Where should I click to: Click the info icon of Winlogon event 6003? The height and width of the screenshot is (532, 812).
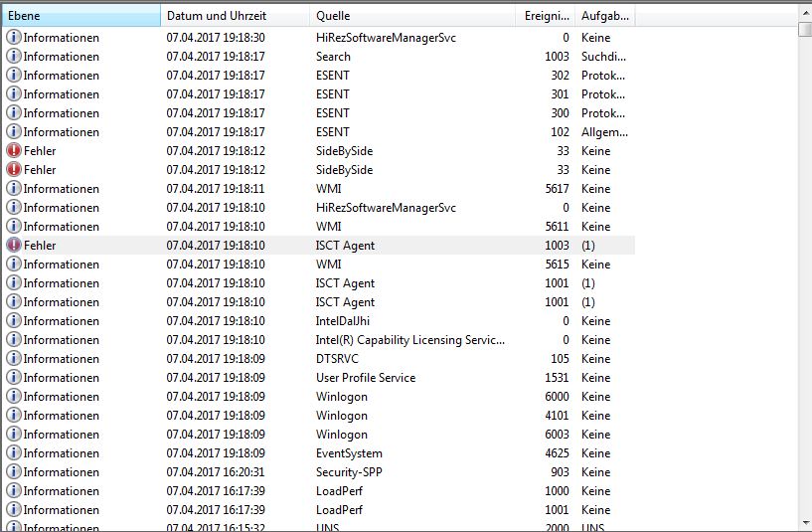pos(14,435)
